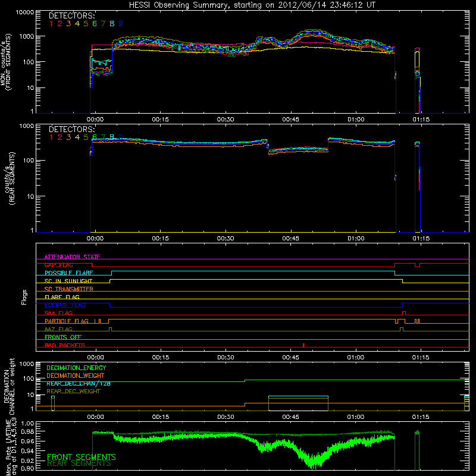
Task: Select the SC_TRANSMITTER flag label
Action: click(x=69, y=289)
